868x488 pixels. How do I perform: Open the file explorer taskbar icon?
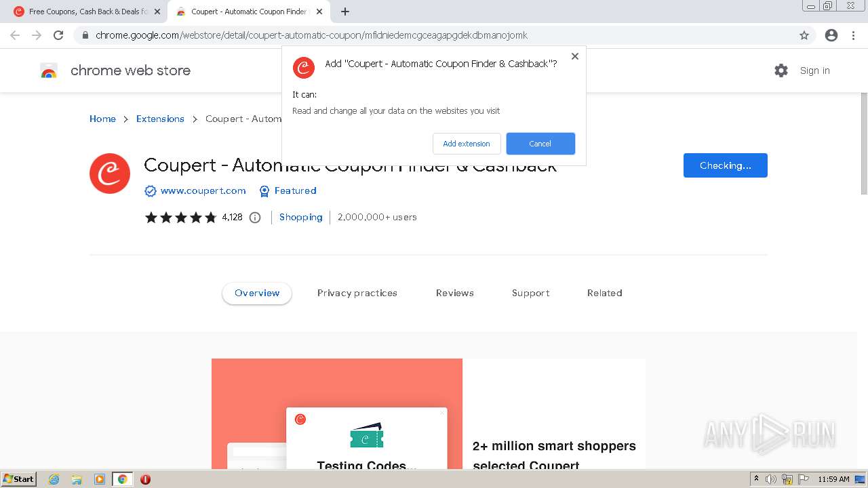click(x=77, y=479)
